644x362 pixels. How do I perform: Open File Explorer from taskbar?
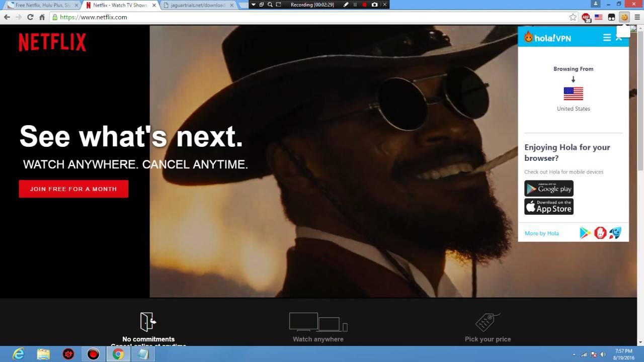coord(43,354)
